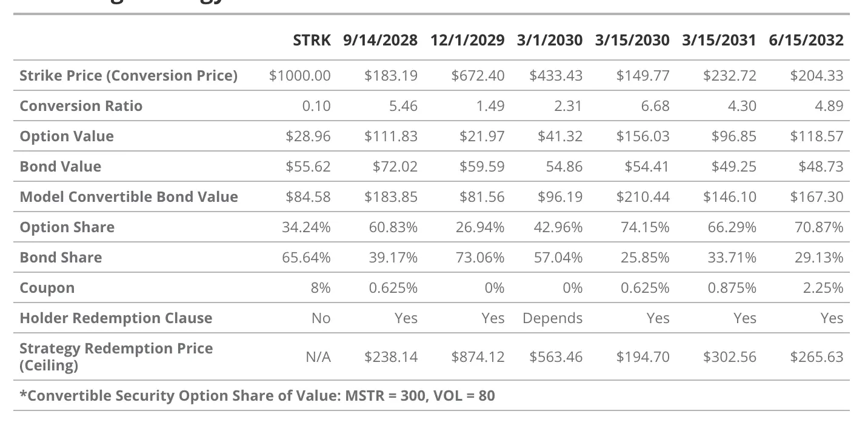
Task: Click the Holder Redemption Clause row label
Action: pyautogui.click(x=116, y=318)
